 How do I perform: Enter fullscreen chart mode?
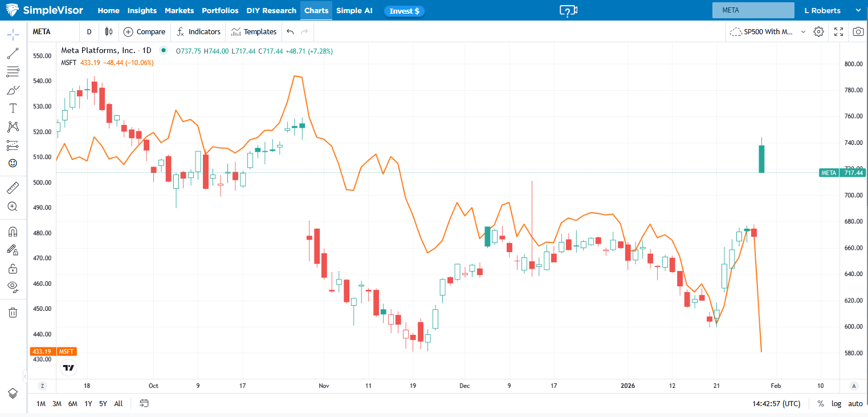point(838,32)
